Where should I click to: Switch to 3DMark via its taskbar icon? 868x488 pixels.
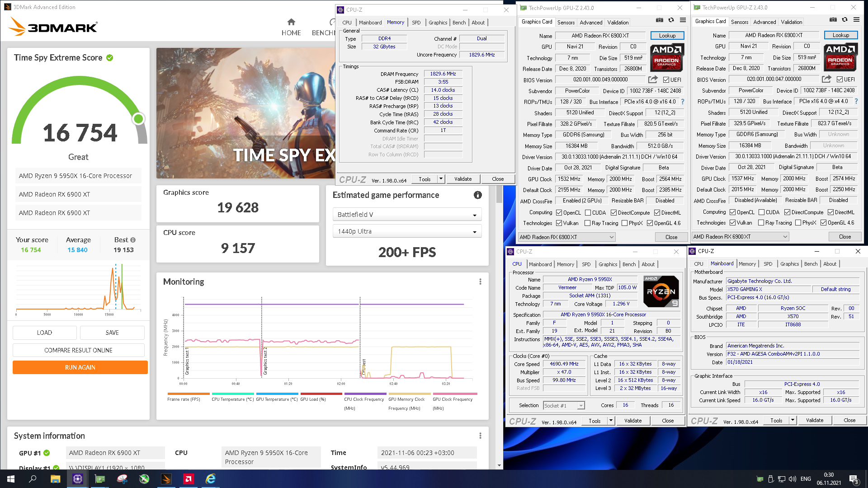(x=166, y=479)
